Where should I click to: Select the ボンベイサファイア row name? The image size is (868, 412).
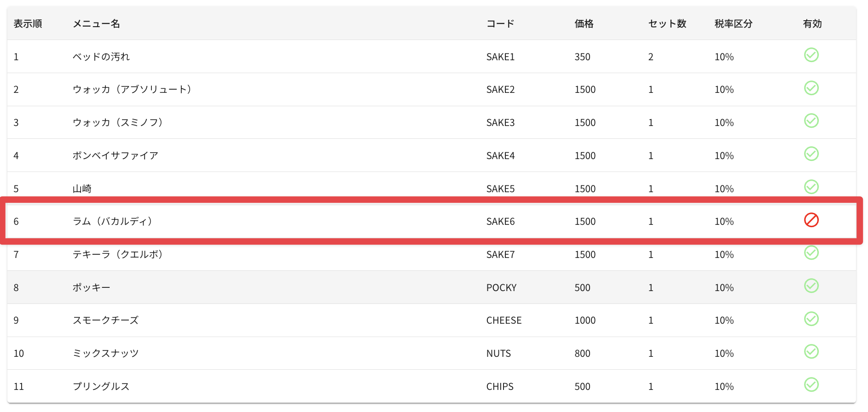pyautogui.click(x=115, y=155)
